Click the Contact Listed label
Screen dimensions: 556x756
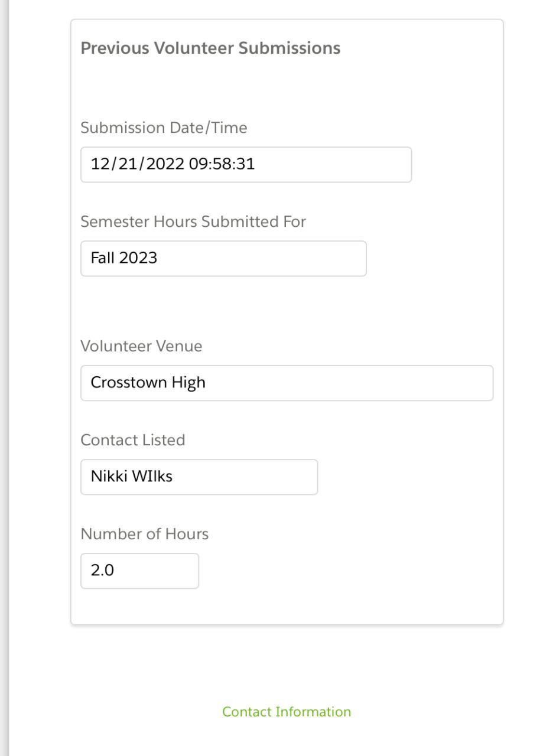[x=133, y=440]
